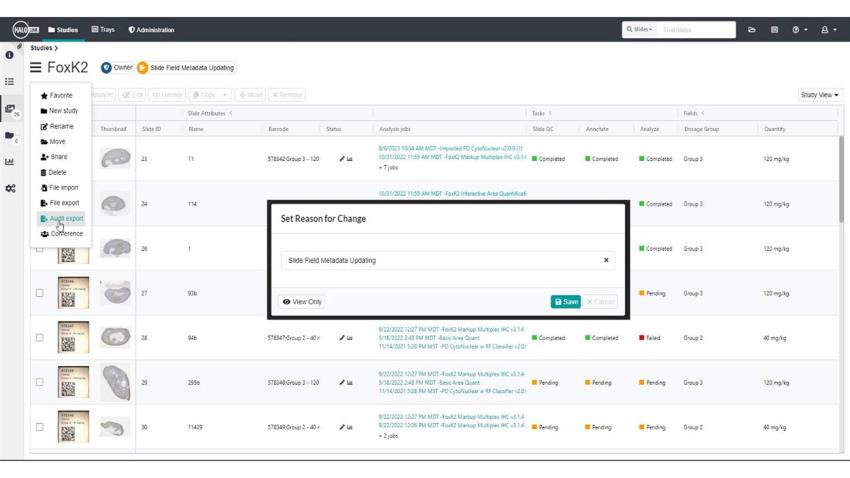Click the Find Slides search field
The image size is (850, 478).
coord(696,30)
